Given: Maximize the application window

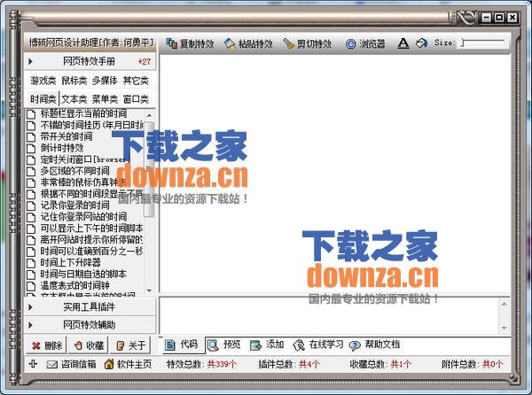Looking at the screenshot, I should (x=499, y=18).
